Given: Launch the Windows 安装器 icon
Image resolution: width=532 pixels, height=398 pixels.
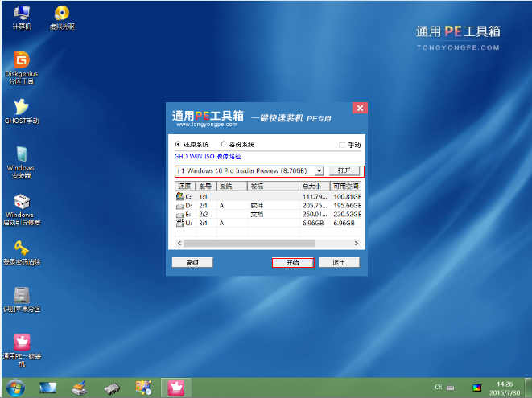Looking at the screenshot, I should 21,162.
